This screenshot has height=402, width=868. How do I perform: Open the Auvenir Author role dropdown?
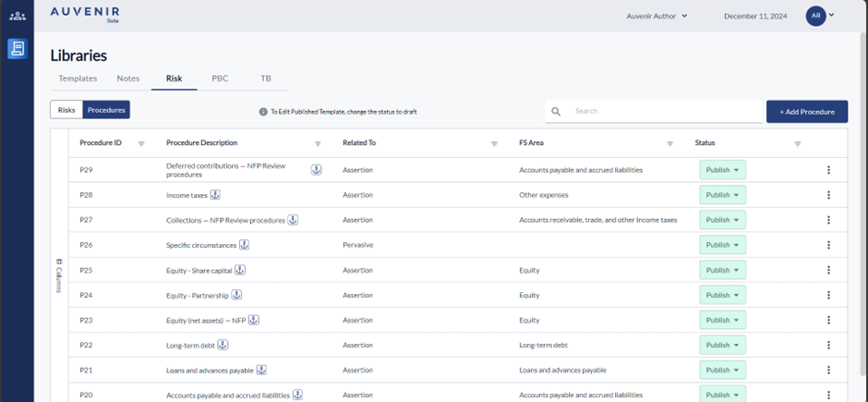657,16
